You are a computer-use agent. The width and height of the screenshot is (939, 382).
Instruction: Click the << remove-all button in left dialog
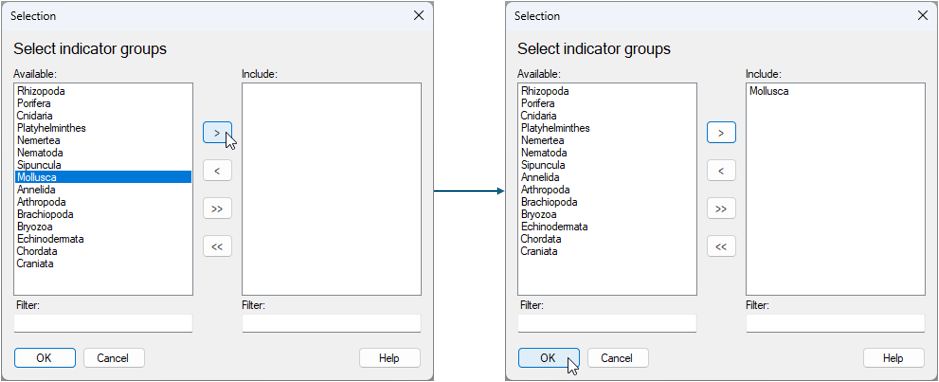(x=217, y=247)
